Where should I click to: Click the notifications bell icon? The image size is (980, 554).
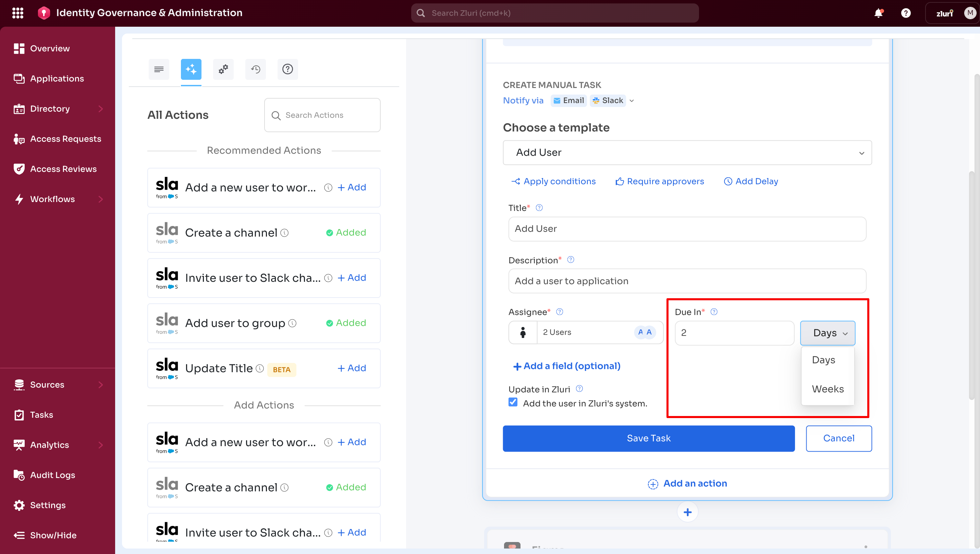(x=878, y=13)
